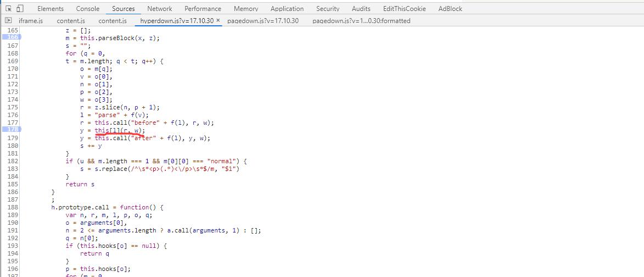
Task: Open the pagedown.js formatted file tab
Action: [361, 21]
